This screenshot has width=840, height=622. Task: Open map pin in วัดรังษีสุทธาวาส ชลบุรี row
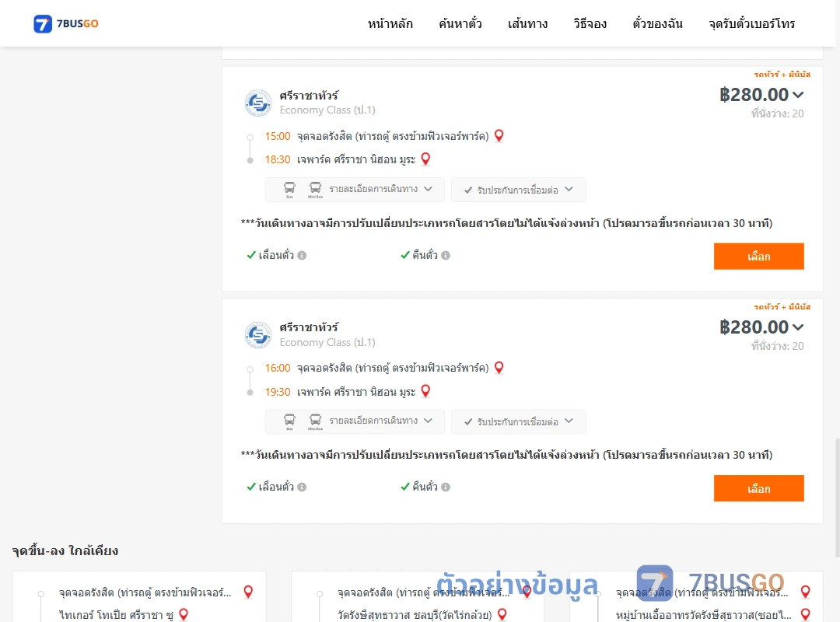click(502, 614)
